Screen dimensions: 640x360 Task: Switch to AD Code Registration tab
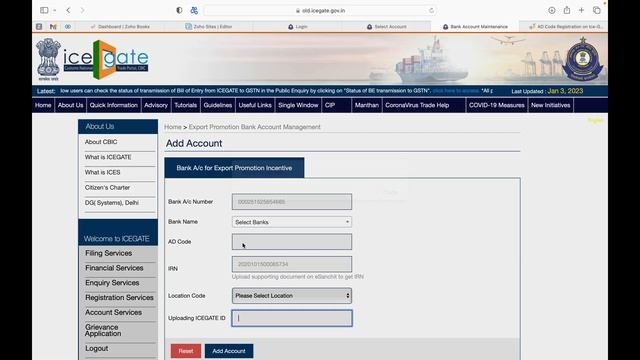point(565,27)
